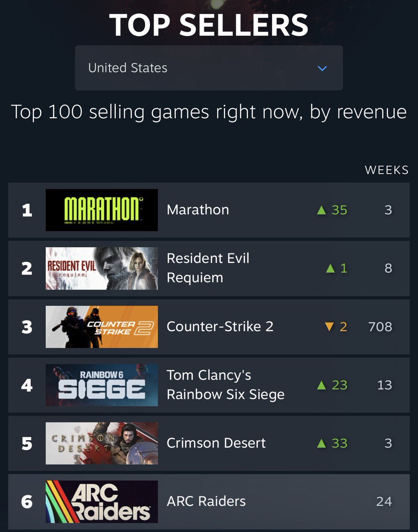Screen dimensions: 418x532
Task: Click the Resident Evil Requiem title text
Action: [x=207, y=268]
